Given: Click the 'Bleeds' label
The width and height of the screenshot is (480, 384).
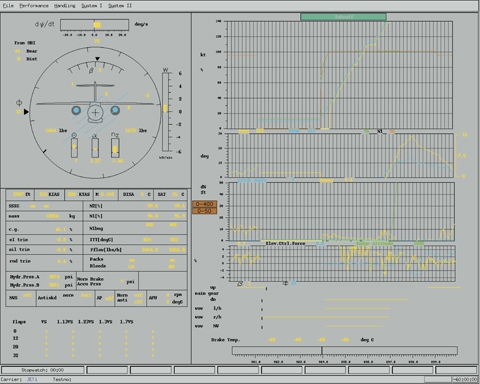Looking at the screenshot, I should pyautogui.click(x=98, y=266).
